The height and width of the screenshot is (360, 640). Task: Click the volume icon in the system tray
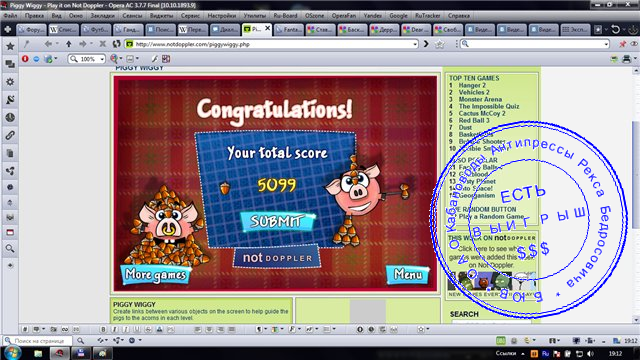coord(590,353)
